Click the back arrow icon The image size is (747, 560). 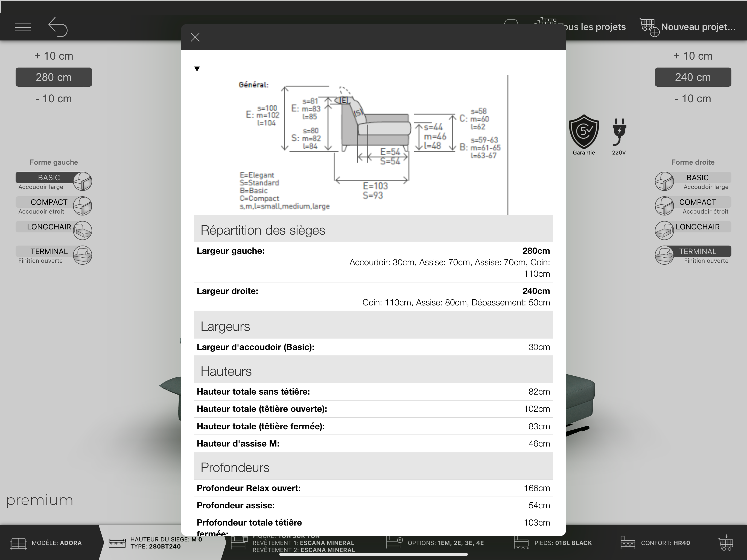[x=58, y=27]
